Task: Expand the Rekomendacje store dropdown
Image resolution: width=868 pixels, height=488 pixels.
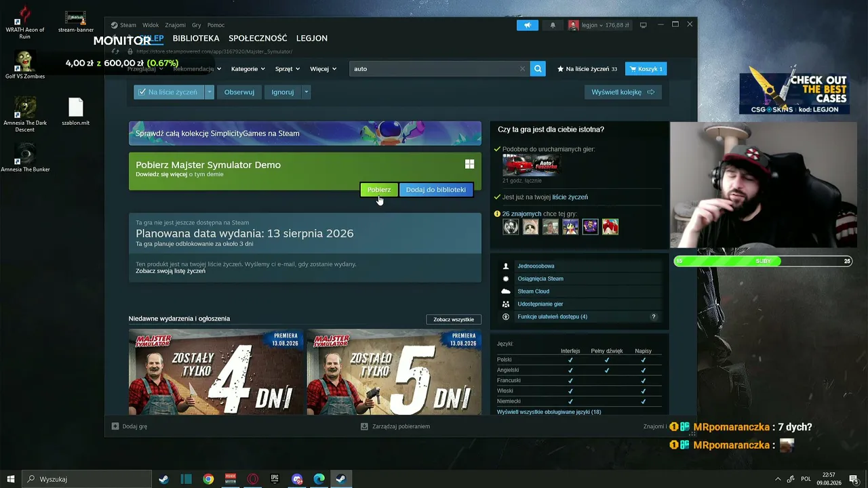Action: 197,68
